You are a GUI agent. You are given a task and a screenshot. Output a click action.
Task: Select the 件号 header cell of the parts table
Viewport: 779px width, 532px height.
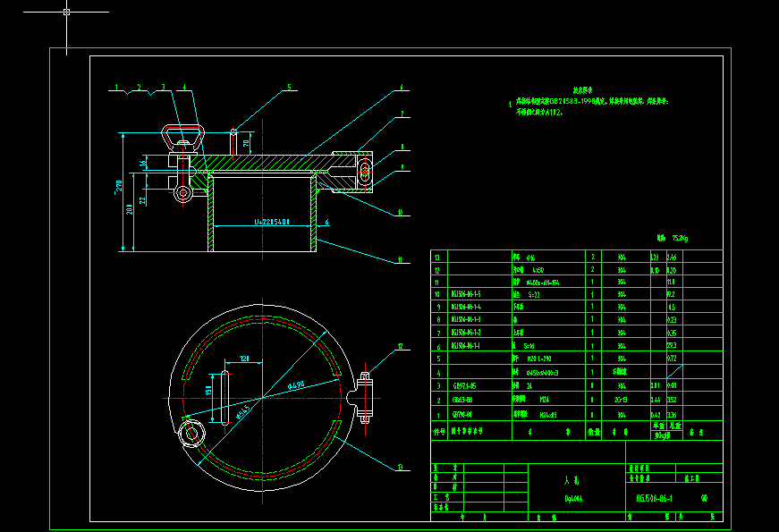tap(438, 429)
